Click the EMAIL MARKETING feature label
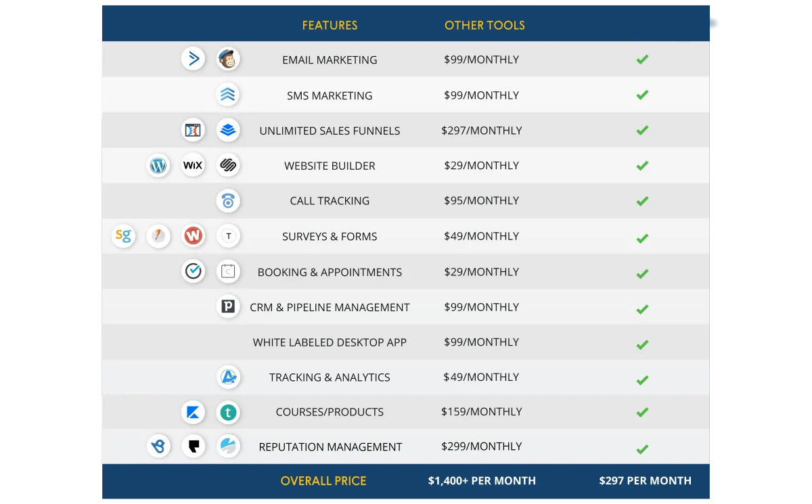Viewport: 812px width, 504px height. click(330, 60)
